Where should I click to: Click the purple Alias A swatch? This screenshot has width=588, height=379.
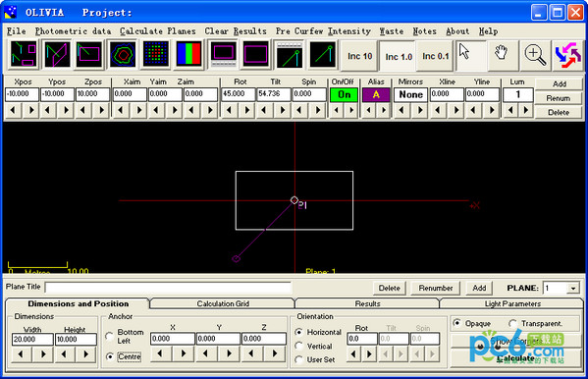point(376,95)
